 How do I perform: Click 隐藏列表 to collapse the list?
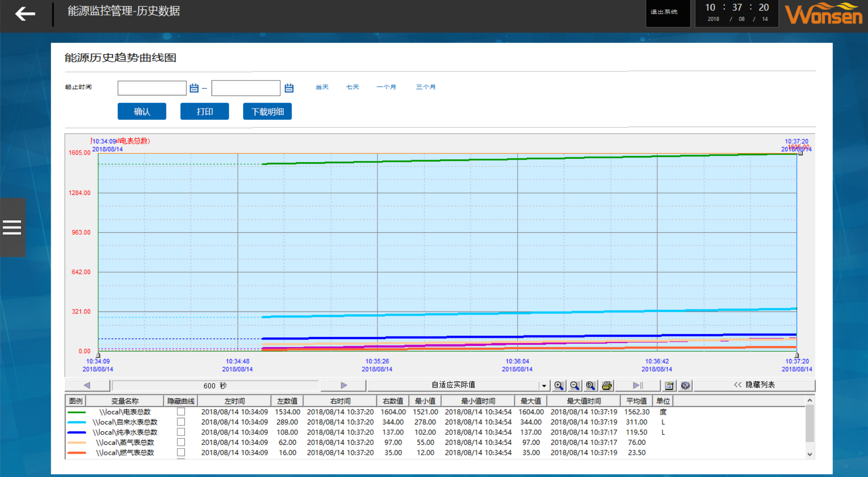[754, 385]
